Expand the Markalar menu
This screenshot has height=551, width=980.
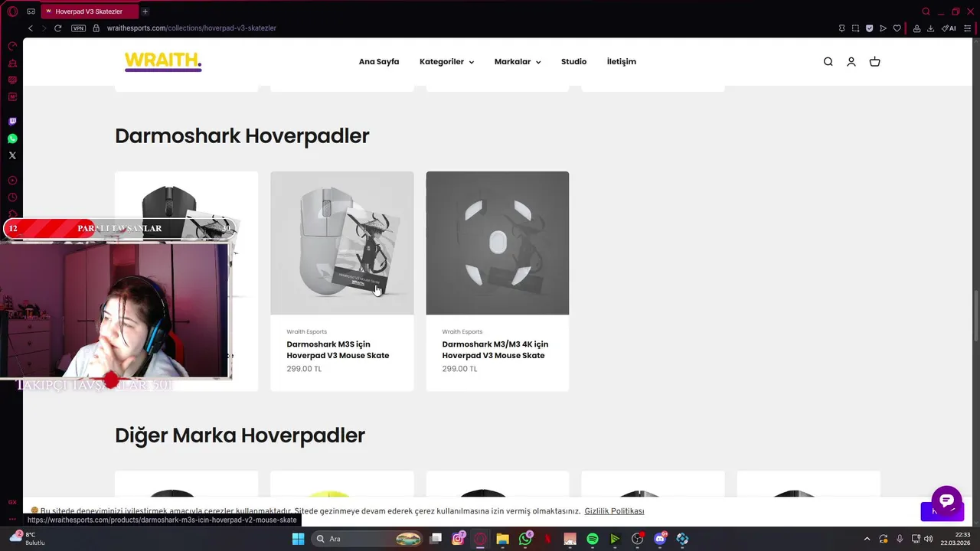(x=518, y=62)
